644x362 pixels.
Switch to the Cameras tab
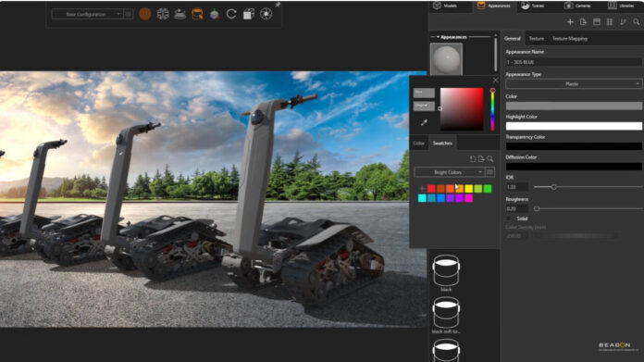(577, 6)
